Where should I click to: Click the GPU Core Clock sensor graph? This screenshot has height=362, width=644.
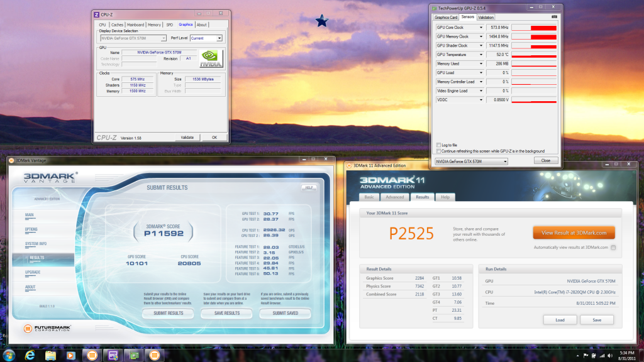click(x=534, y=28)
